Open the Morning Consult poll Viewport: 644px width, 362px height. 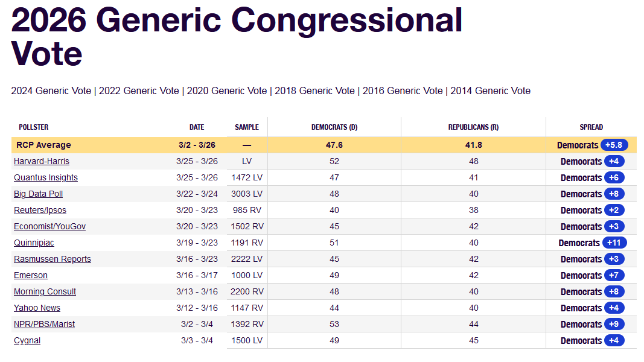45,291
